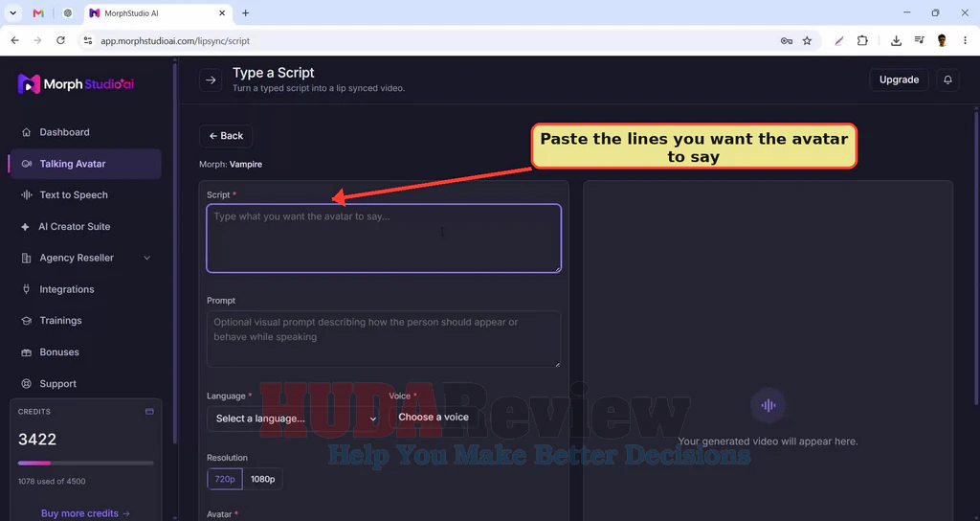Select 720p resolution
Viewport: 980px width, 521px height.
coord(225,479)
